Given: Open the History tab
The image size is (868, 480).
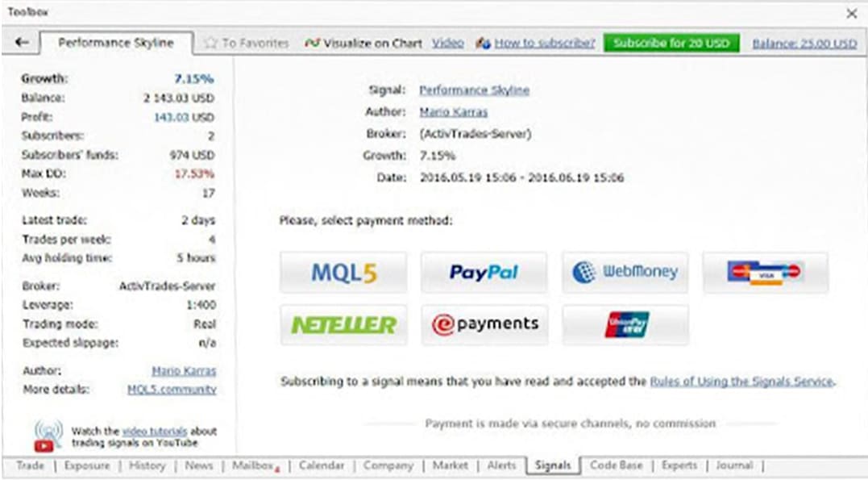Looking at the screenshot, I should pyautogui.click(x=147, y=465).
